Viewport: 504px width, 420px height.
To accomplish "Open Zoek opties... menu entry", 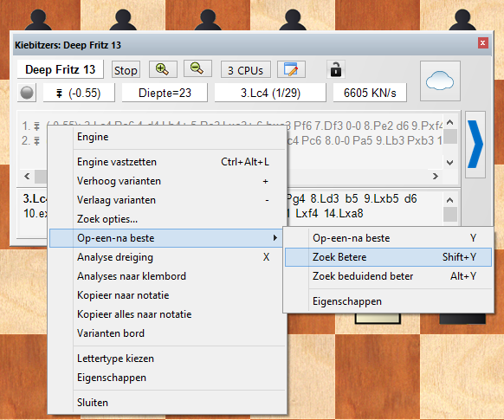I will pyautogui.click(x=167, y=219).
